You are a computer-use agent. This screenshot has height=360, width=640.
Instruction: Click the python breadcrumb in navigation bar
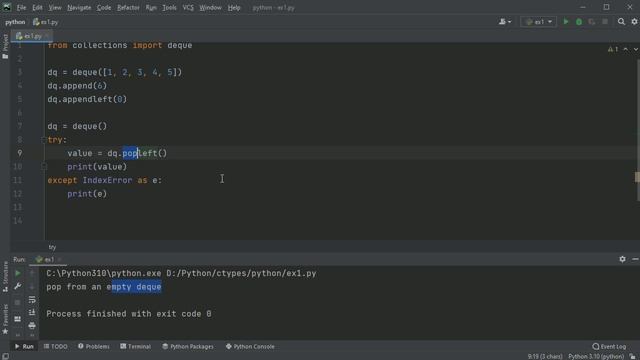click(x=15, y=22)
